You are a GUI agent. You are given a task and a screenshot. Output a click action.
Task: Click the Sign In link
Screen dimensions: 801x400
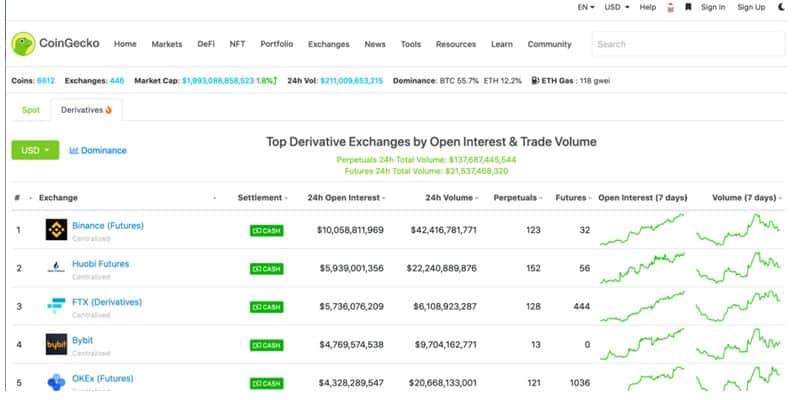pyautogui.click(x=713, y=7)
